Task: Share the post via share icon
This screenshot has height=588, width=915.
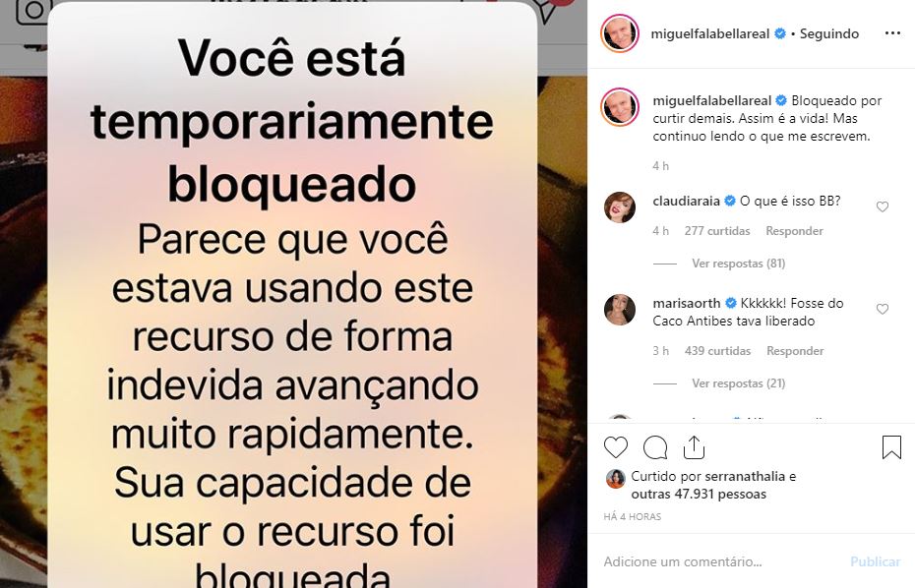Action: pos(694,447)
